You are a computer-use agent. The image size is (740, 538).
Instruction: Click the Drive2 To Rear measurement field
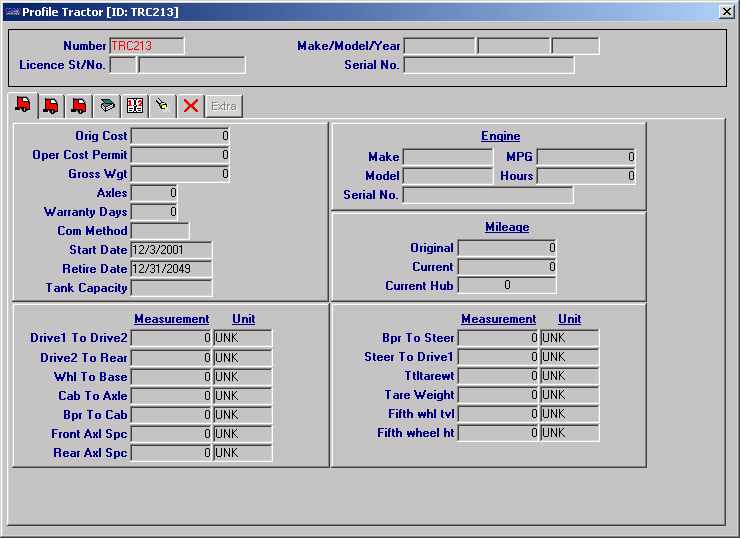[x=171, y=358]
